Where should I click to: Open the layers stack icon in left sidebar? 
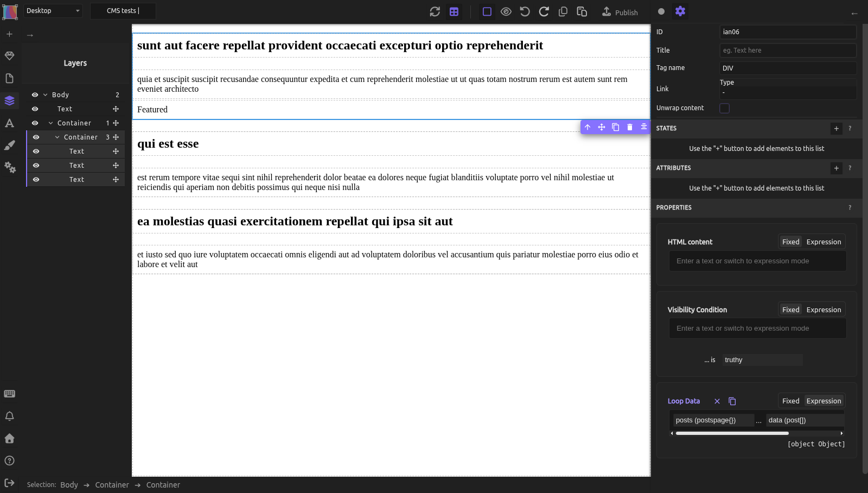click(x=9, y=100)
